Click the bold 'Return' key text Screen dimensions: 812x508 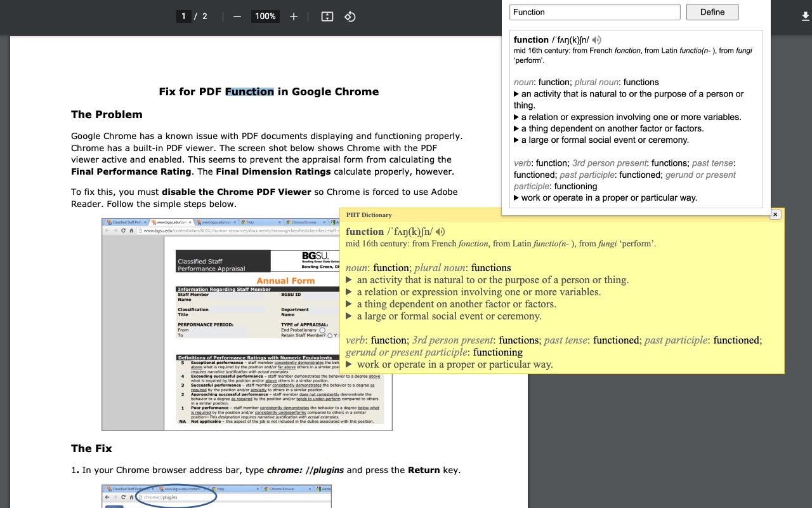[424, 470]
